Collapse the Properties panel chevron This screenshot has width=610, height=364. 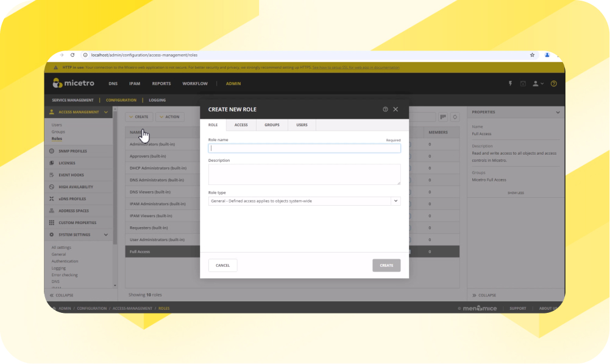(x=558, y=113)
